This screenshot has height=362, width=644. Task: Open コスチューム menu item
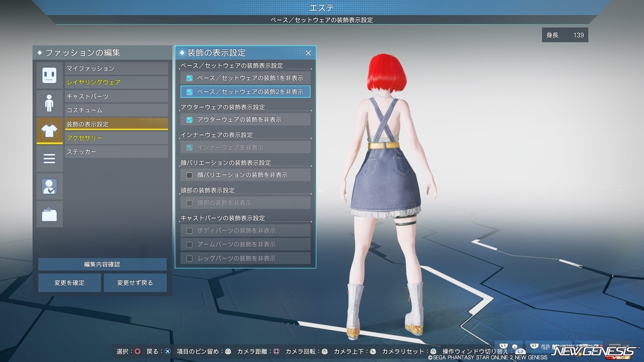coord(116,110)
